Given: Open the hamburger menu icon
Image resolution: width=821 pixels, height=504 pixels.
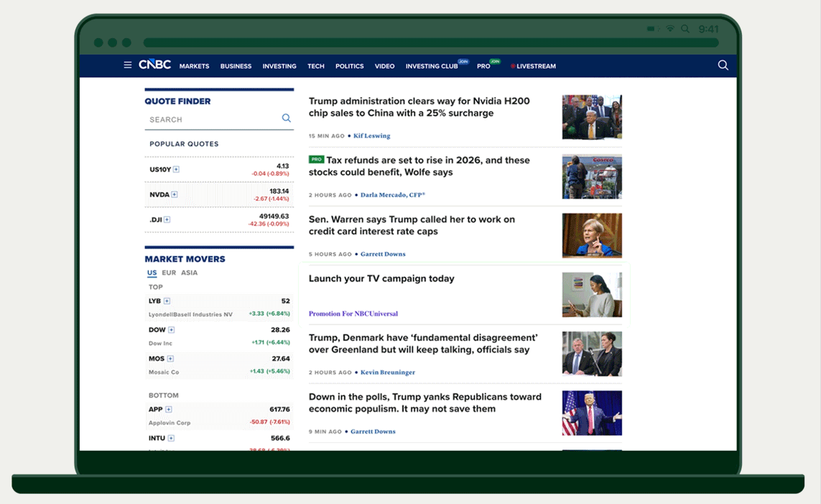Looking at the screenshot, I should 127,65.
